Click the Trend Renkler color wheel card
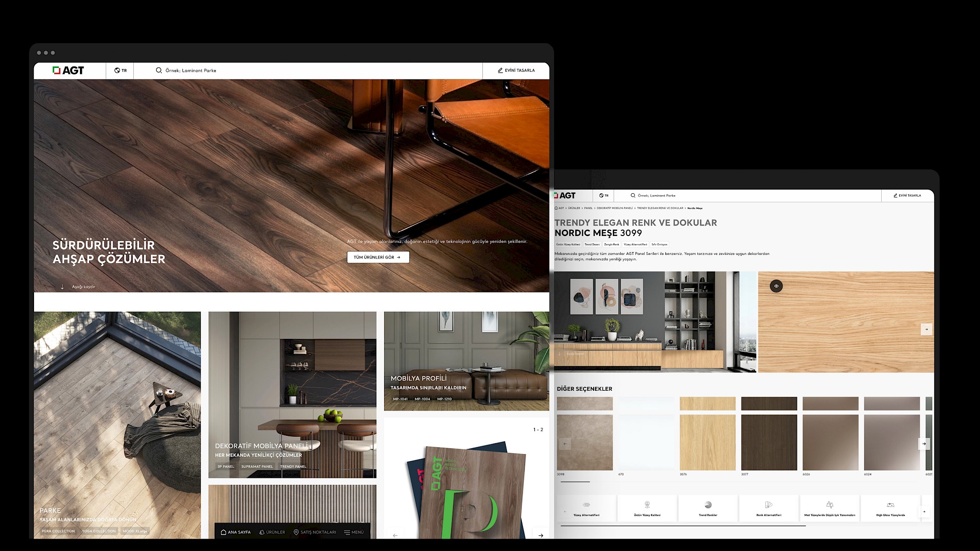 click(x=708, y=508)
